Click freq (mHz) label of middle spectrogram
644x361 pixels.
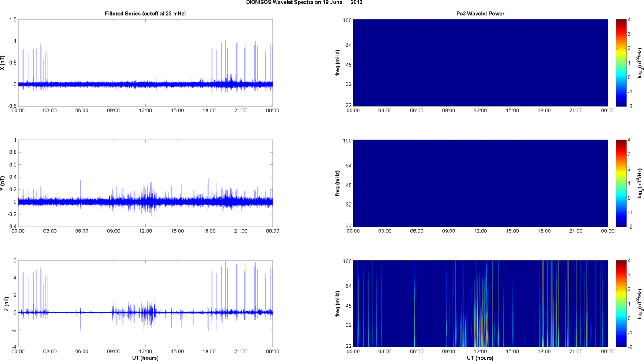coord(337,183)
